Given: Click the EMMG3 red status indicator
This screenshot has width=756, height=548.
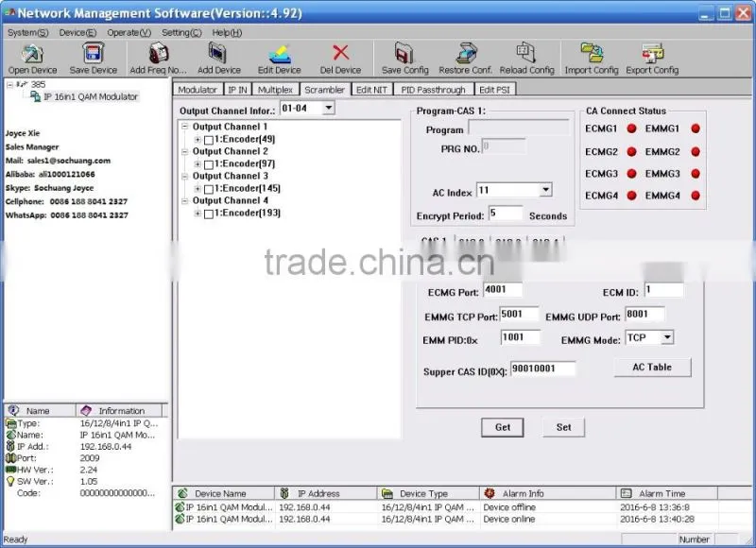Looking at the screenshot, I should coord(696,174).
